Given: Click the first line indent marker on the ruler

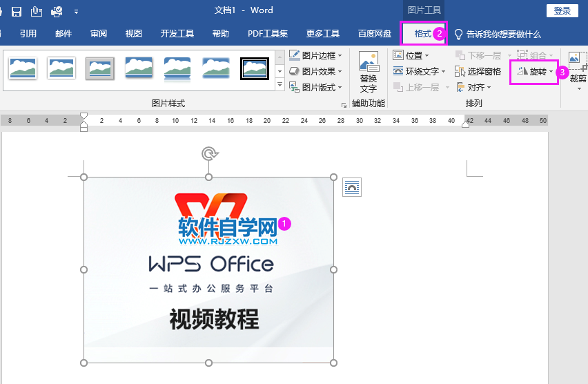Looking at the screenshot, I should [84, 116].
